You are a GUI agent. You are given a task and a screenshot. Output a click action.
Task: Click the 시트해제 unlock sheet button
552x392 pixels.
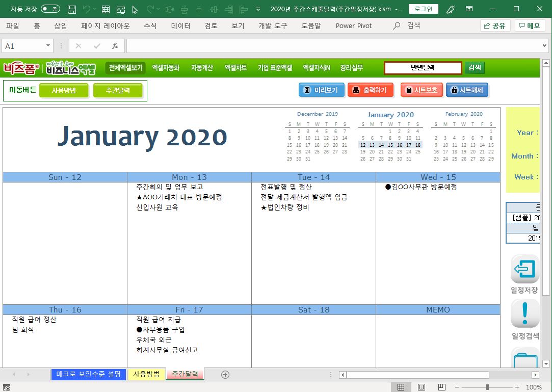pyautogui.click(x=467, y=90)
